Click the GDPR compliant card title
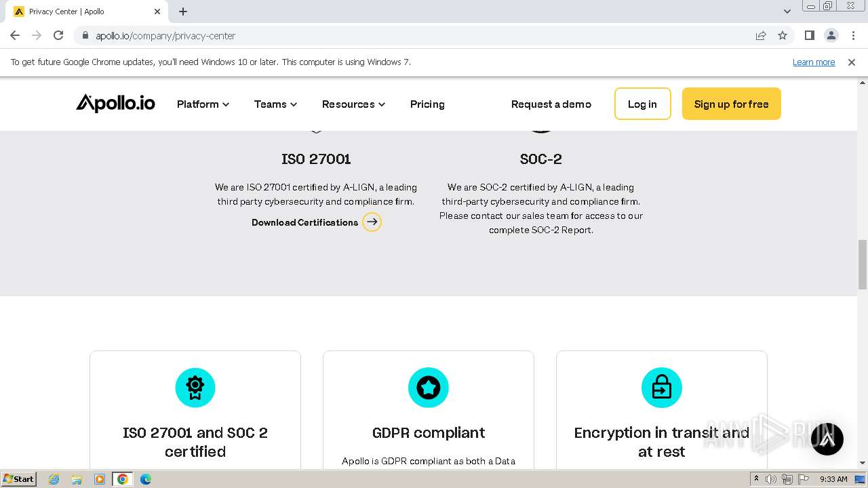Image resolution: width=868 pixels, height=488 pixels. pos(429,432)
